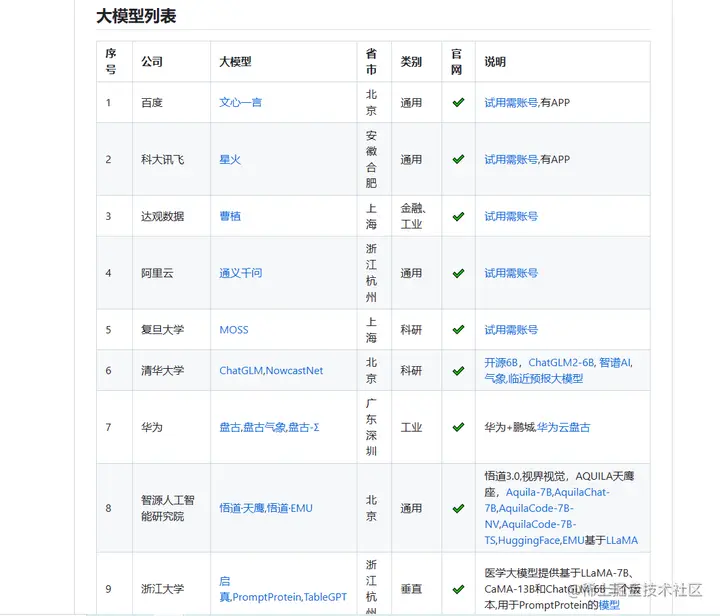Open the PromptProtein,TableGPT link
This screenshot has height=616, width=720.
point(290,597)
